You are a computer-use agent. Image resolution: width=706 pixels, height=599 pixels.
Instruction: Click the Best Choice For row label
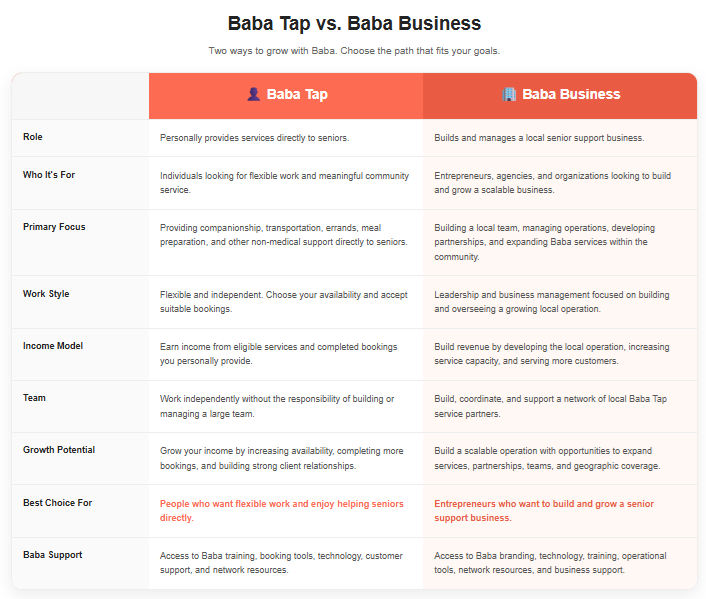pos(58,503)
